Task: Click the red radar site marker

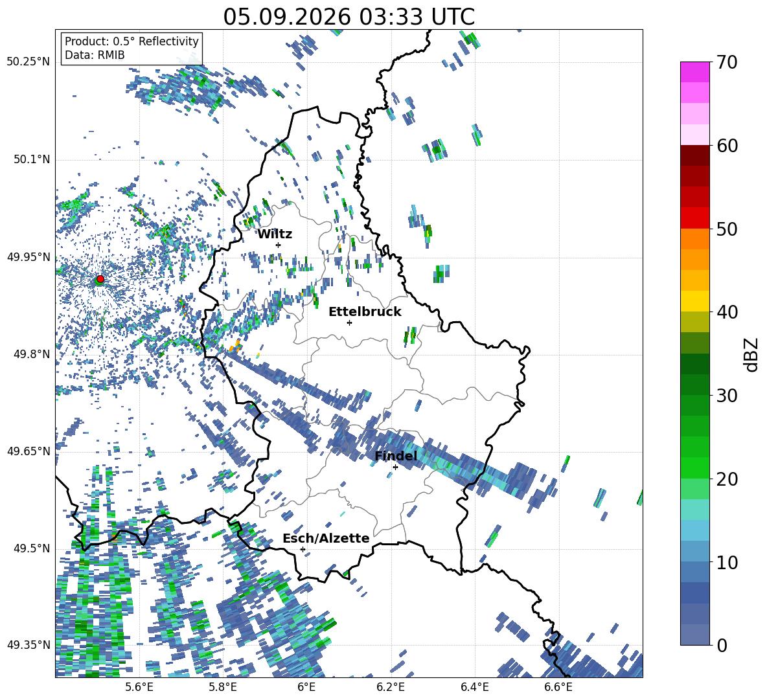Action: coord(100,279)
